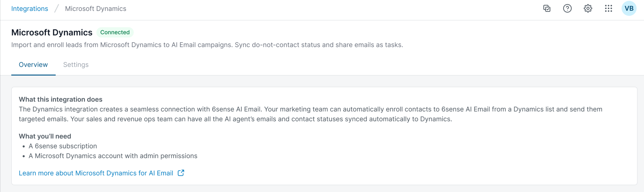This screenshot has width=644, height=192.
Task: Click the green Connected status badge
Action: [x=115, y=32]
